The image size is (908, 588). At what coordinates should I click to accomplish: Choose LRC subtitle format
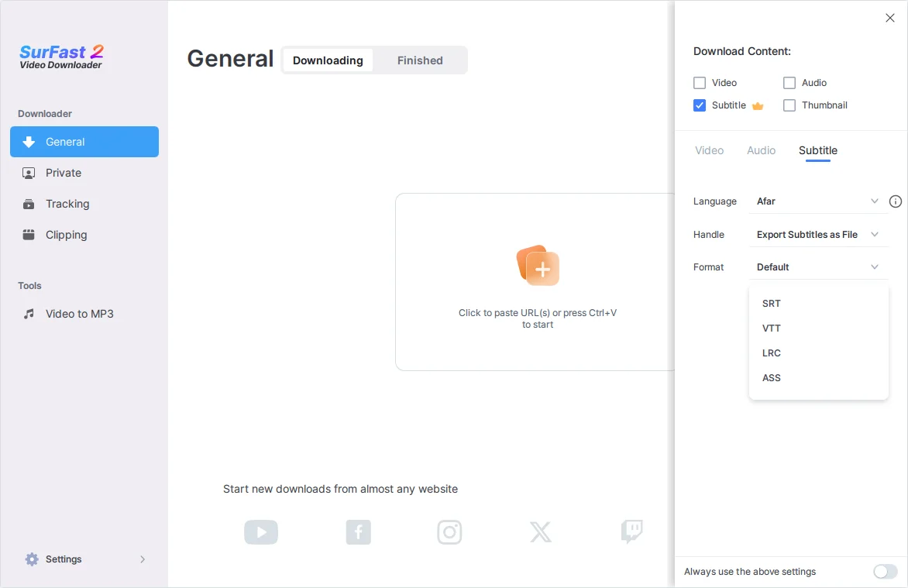(x=818, y=353)
